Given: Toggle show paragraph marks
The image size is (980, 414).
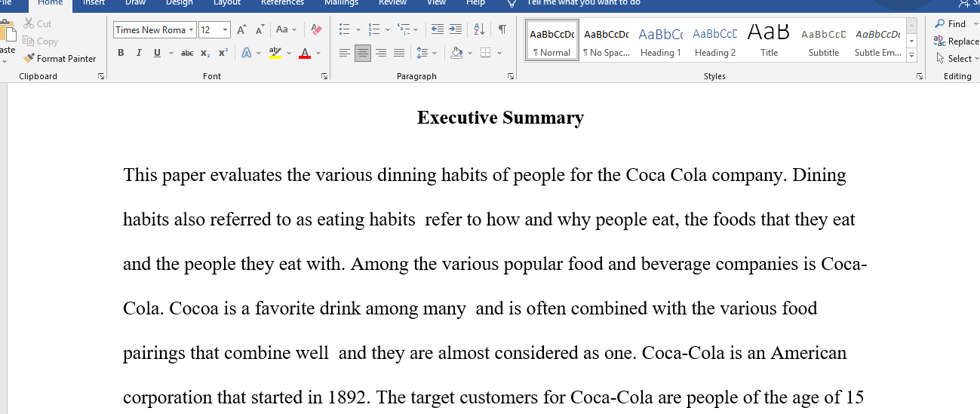Looking at the screenshot, I should pyautogui.click(x=502, y=29).
